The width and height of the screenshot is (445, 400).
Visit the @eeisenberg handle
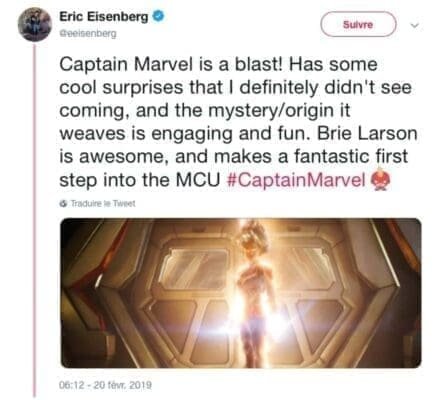tap(88, 33)
